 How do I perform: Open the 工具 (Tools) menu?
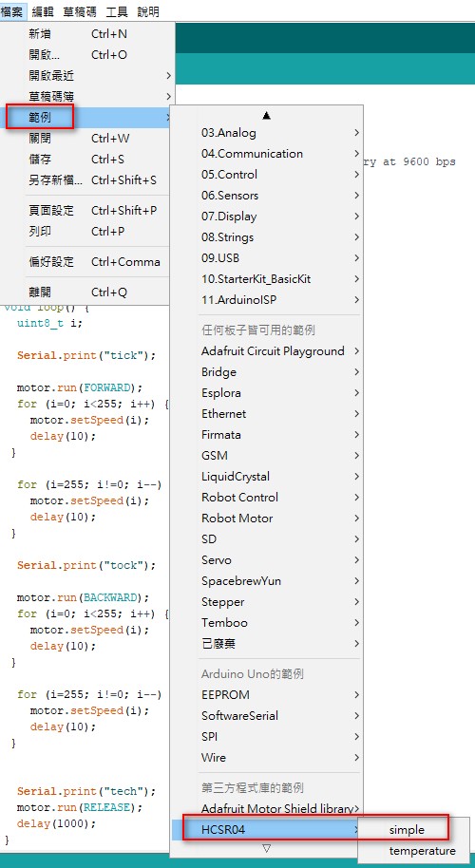[x=116, y=11]
